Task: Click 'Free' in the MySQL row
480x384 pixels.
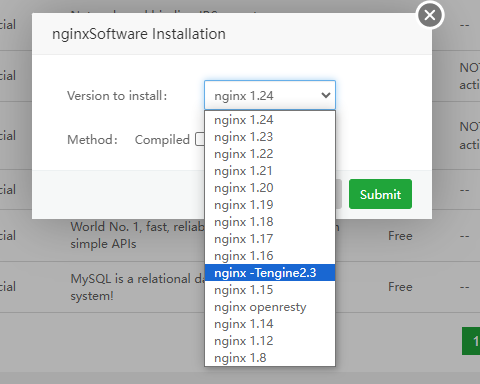Action: pyautogui.click(x=400, y=287)
